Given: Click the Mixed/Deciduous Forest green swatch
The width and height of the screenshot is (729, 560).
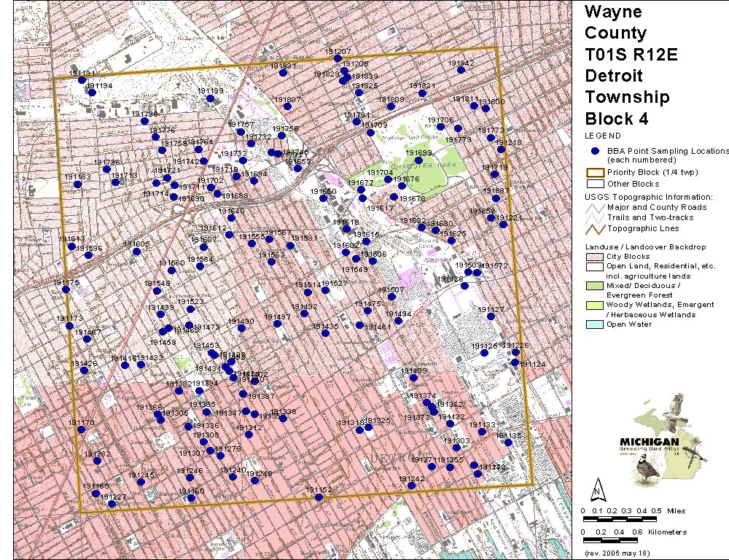Looking at the screenshot, I should coord(595,287).
